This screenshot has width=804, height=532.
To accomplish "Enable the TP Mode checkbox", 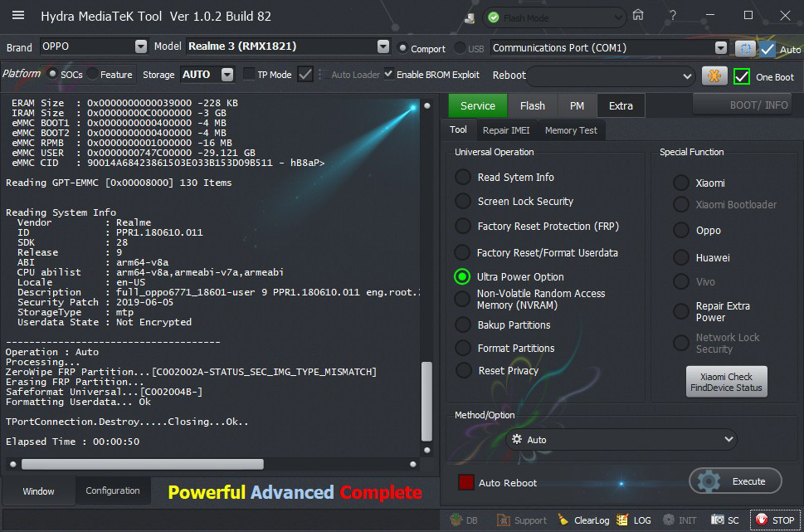I will coord(249,75).
